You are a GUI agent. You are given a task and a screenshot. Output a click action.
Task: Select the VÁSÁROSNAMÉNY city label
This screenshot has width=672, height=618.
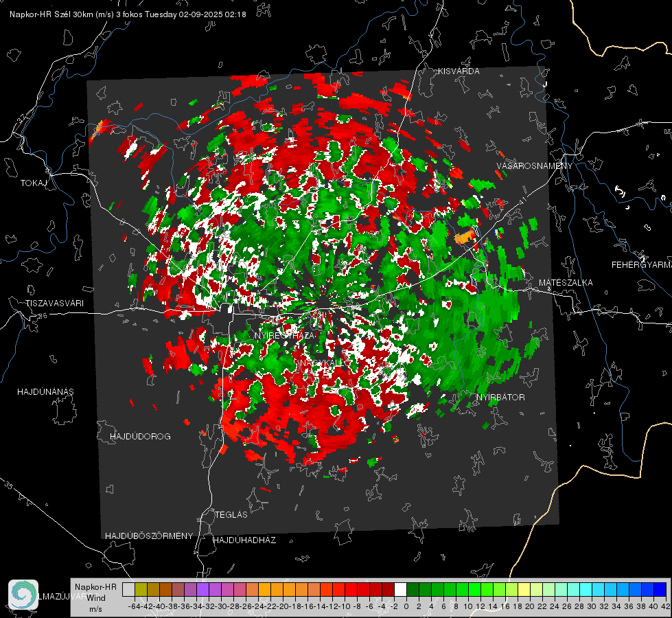click(x=535, y=166)
